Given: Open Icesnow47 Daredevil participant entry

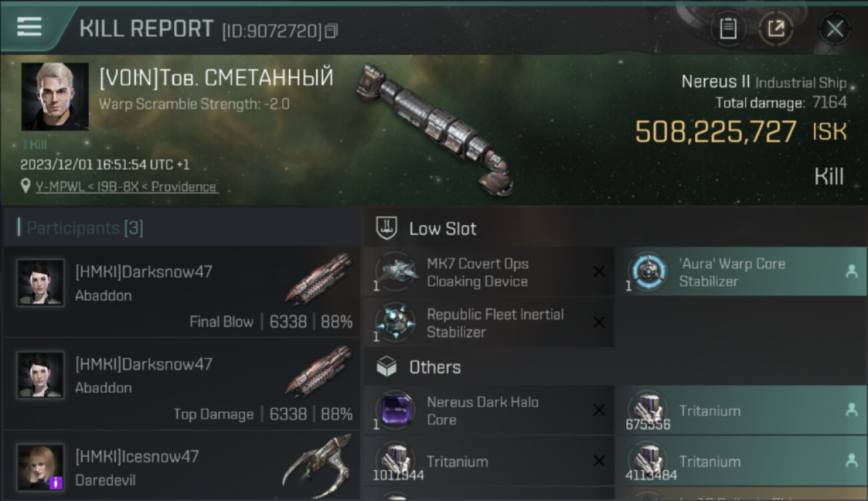Looking at the screenshot, I should pyautogui.click(x=182, y=468).
